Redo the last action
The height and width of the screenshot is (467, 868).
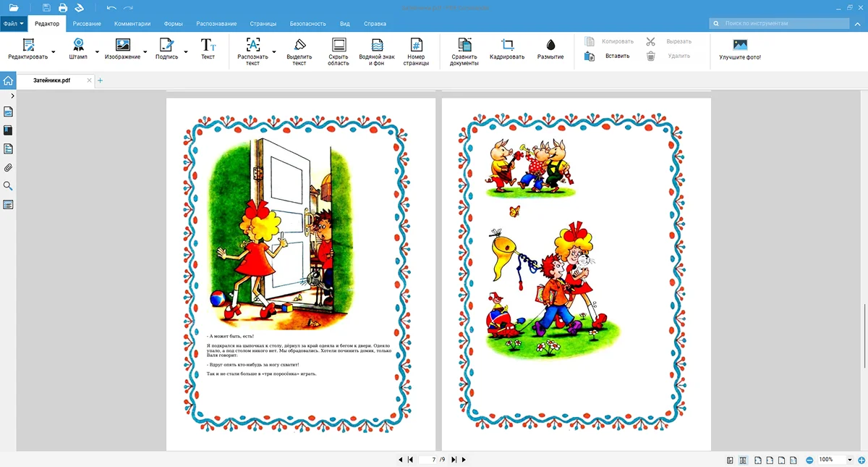(128, 7)
